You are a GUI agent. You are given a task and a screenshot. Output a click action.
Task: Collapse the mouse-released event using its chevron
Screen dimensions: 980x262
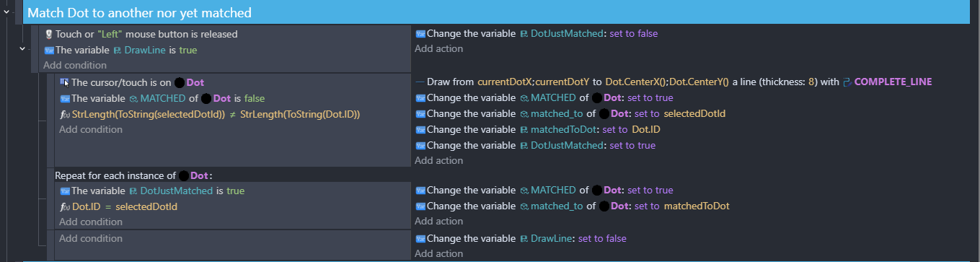coord(22,49)
